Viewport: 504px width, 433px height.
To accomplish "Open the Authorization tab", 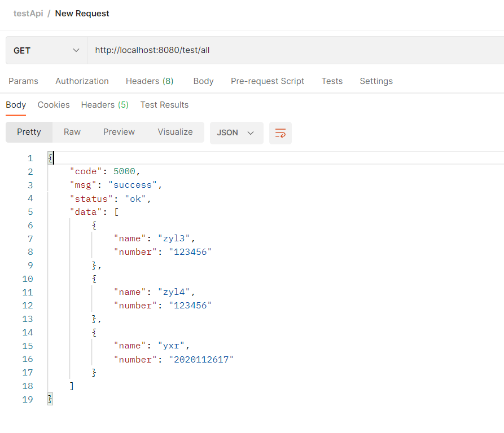I will click(82, 81).
